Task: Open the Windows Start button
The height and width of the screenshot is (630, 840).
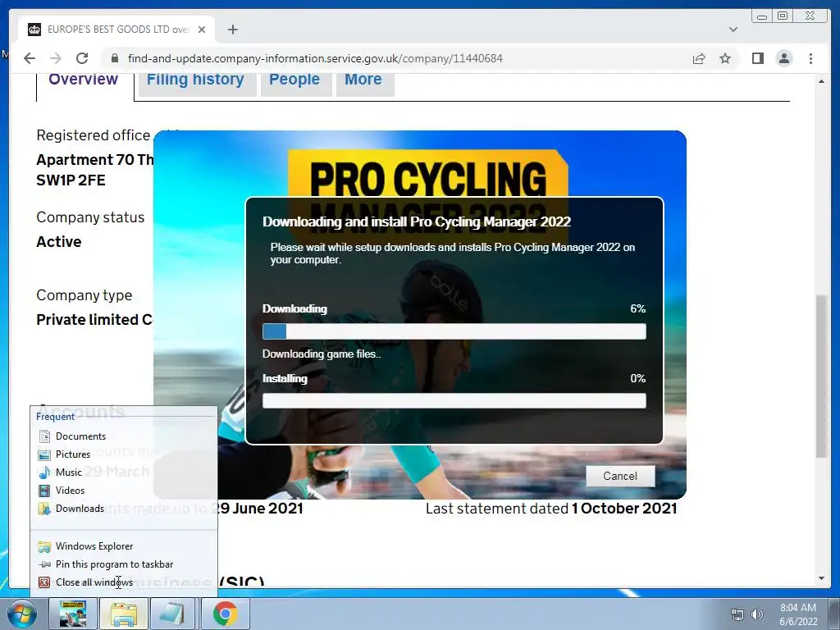Action: [22, 614]
